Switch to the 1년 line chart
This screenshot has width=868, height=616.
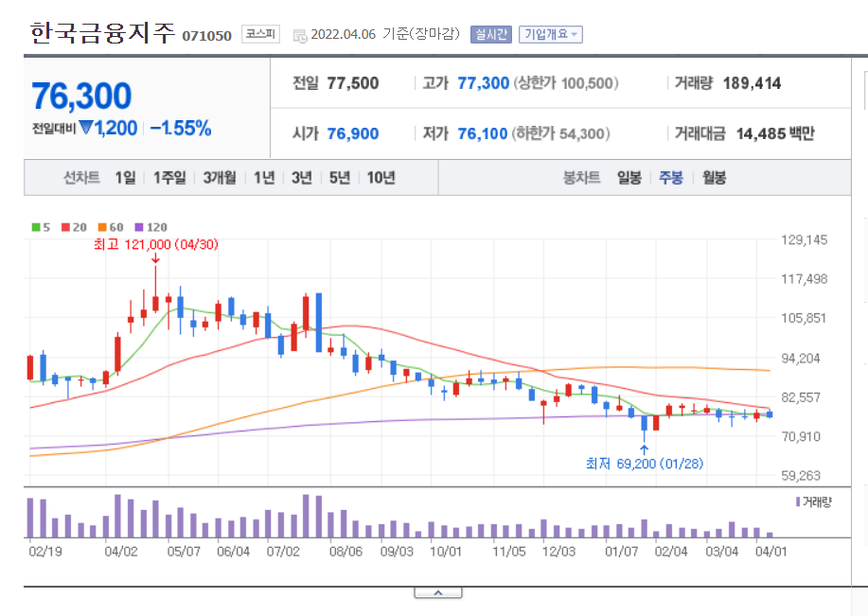pyautogui.click(x=264, y=178)
